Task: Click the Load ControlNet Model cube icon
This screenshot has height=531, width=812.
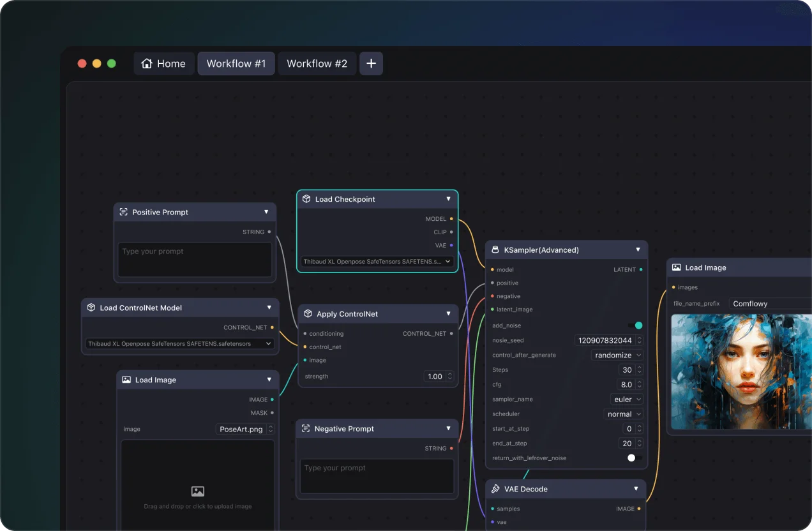Action: [91, 308]
